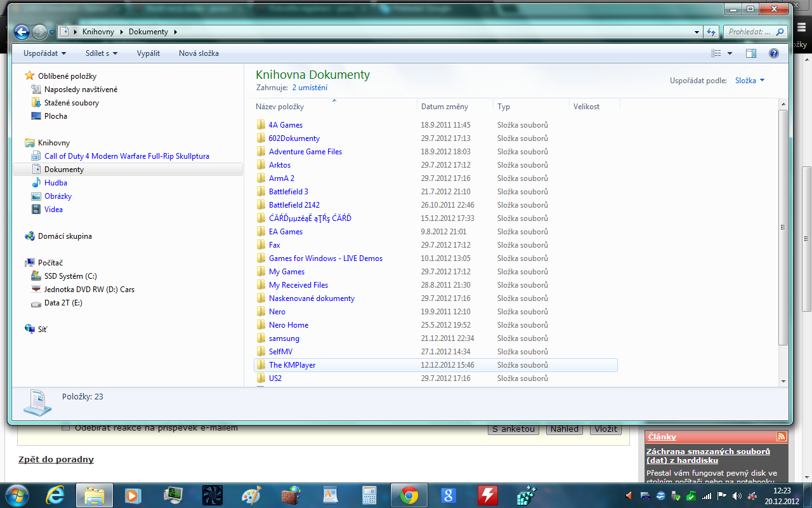The height and width of the screenshot is (508, 812).
Task: Click the change view icon
Action: coord(716,53)
